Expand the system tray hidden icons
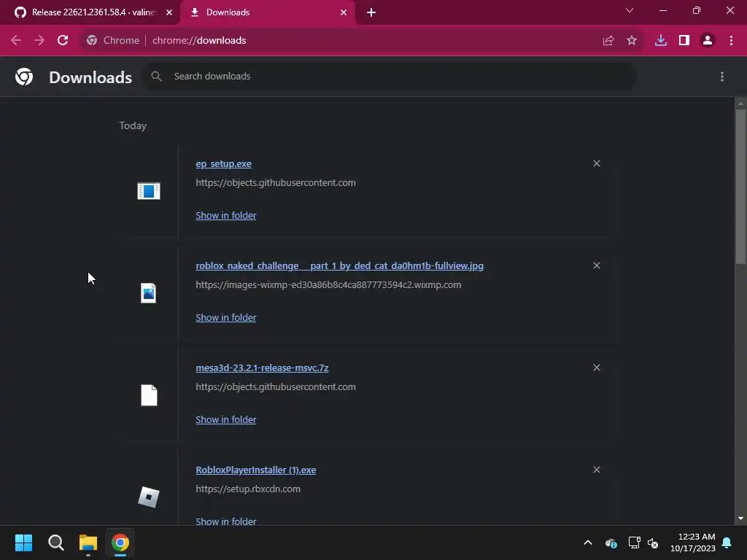 588,542
